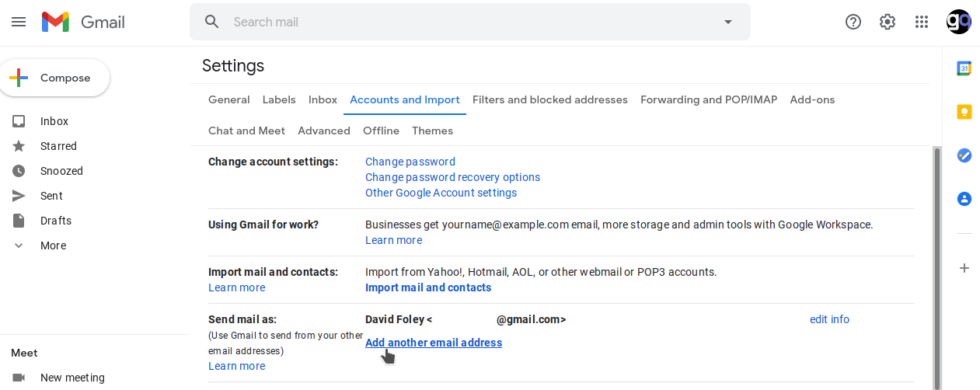Viewport: 980px width, 390px height.
Task: Switch to the General settings tab
Action: click(229, 99)
